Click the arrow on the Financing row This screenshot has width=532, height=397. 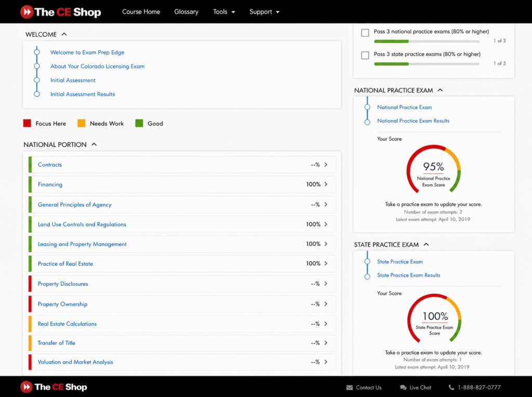pyautogui.click(x=326, y=184)
